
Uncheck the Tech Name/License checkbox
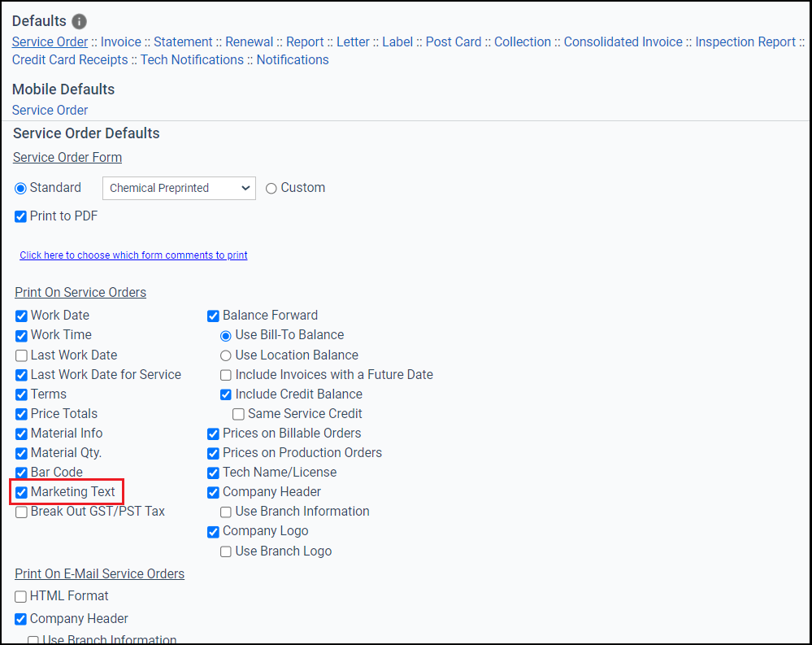pos(213,473)
